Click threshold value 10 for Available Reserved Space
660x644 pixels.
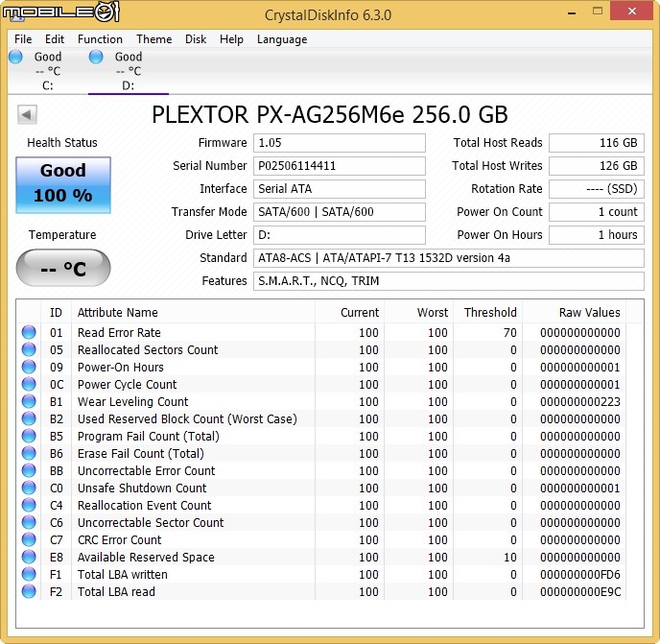509,558
